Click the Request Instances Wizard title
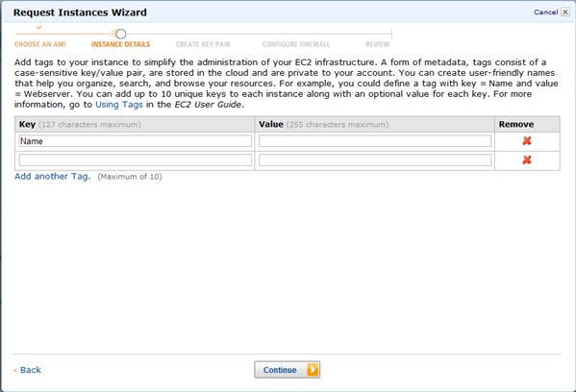Screen dimensions: 576x392 point(80,12)
